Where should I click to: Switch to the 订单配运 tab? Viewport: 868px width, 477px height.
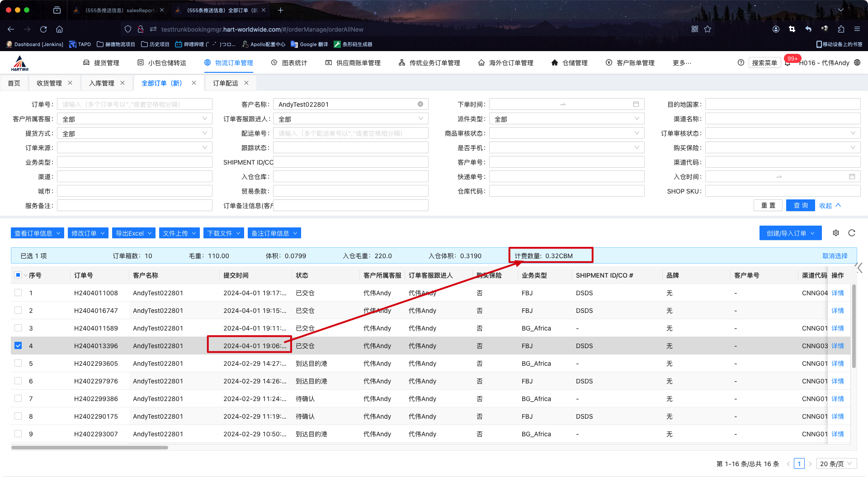(226, 83)
